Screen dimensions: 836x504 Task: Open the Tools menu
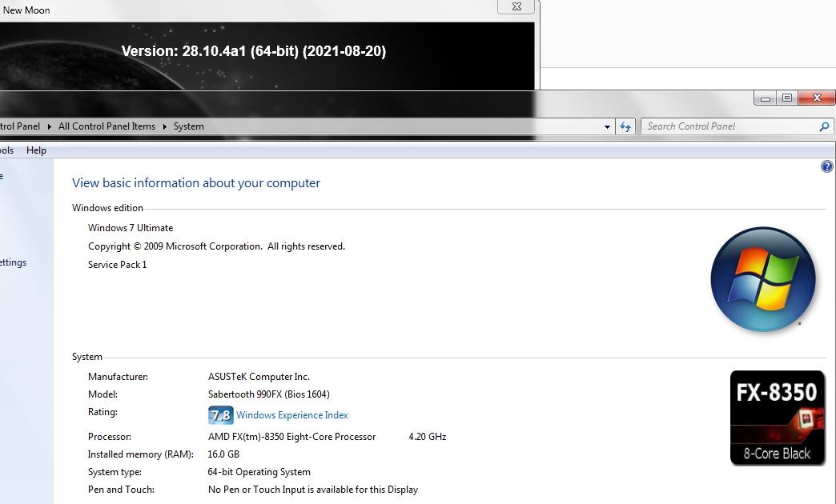pos(6,150)
